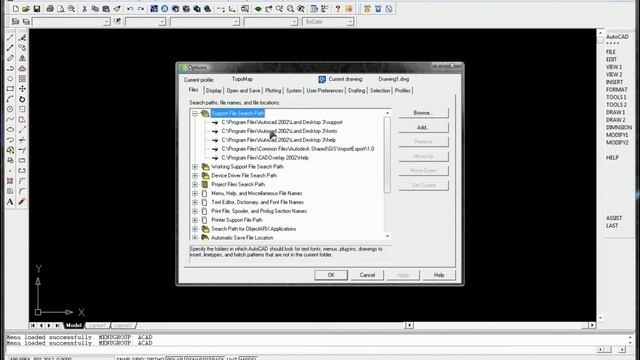
Task: Click the New drawing icon
Action: pyautogui.click(x=16, y=9)
